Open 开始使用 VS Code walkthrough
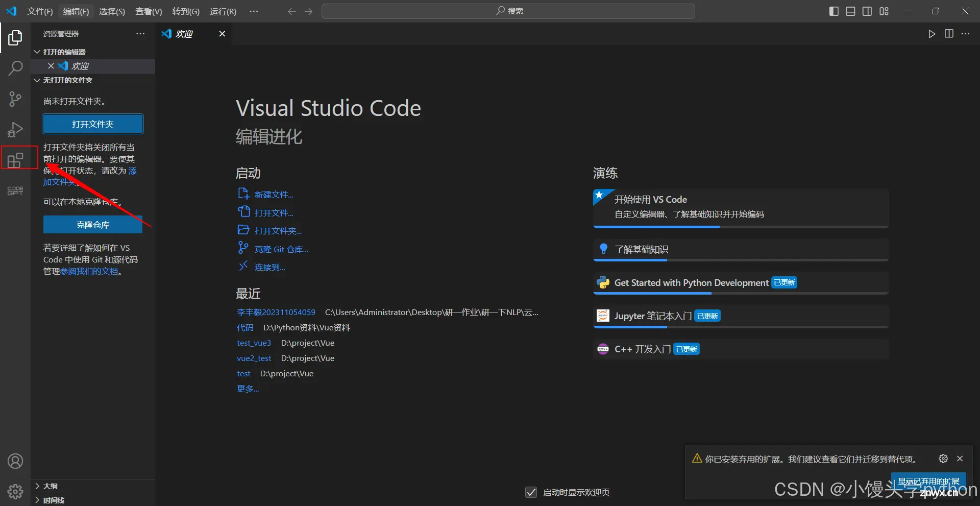The width and height of the screenshot is (980, 506). click(x=741, y=208)
